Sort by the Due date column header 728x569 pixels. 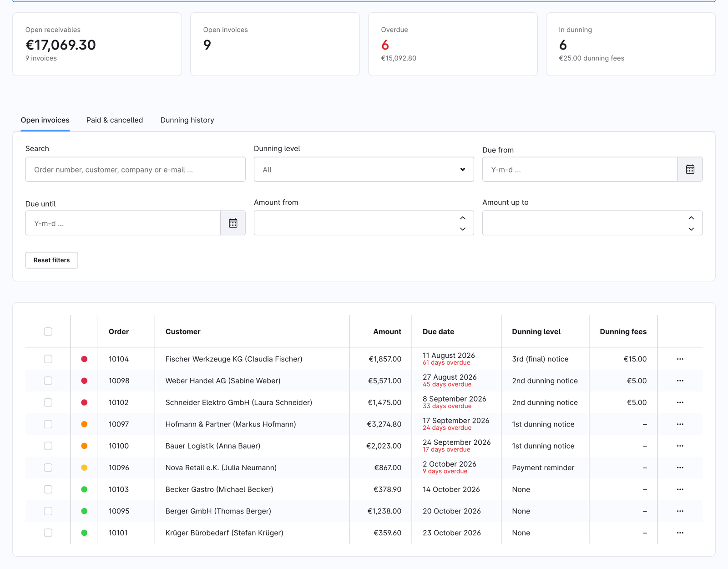[x=438, y=331]
